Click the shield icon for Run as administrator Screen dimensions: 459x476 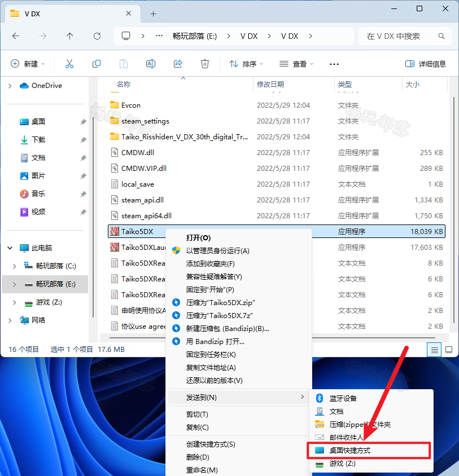point(176,250)
